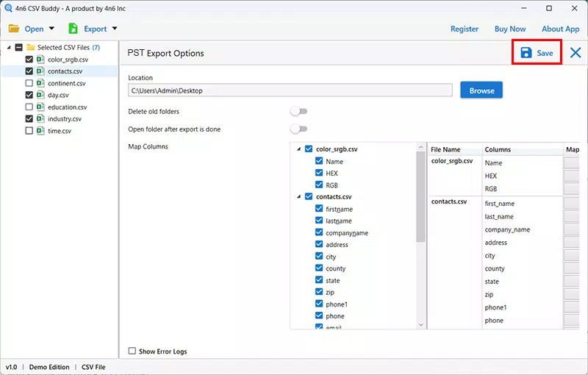Click the Map Columns scrollbar up arrow
The width and height of the screenshot is (588, 375).
(420, 147)
